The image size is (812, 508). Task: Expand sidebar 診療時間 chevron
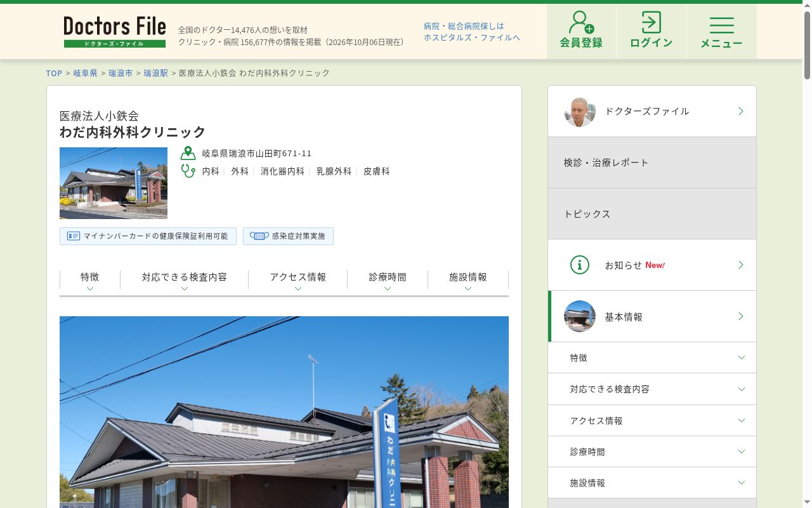[741, 451]
